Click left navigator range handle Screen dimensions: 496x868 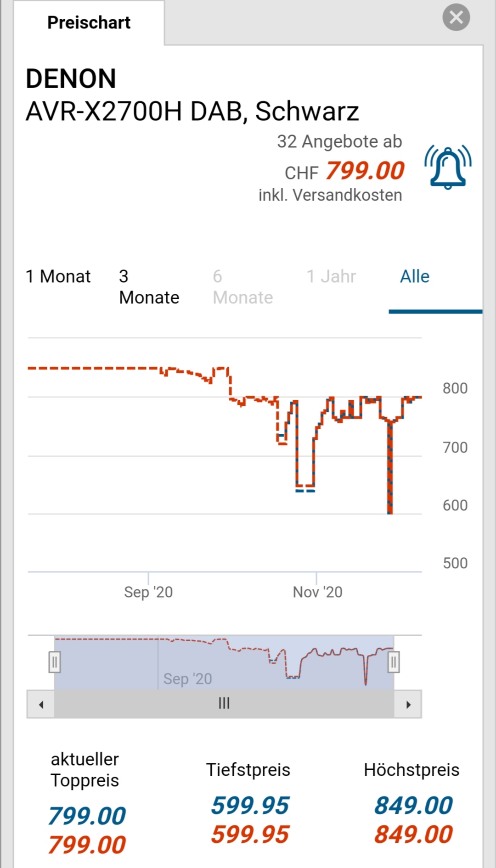[55, 662]
